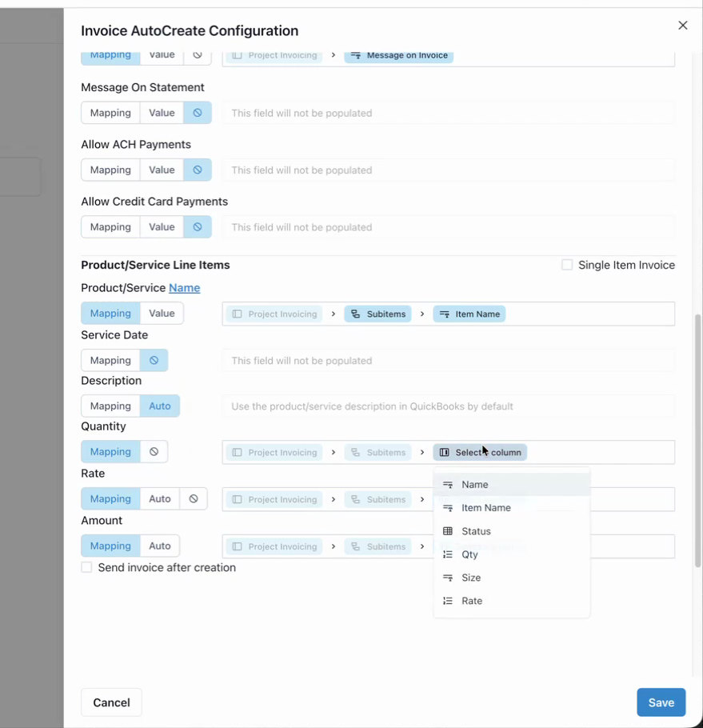Image resolution: width=703 pixels, height=728 pixels.
Task: Choose Qty from the column list
Action: click(x=469, y=554)
